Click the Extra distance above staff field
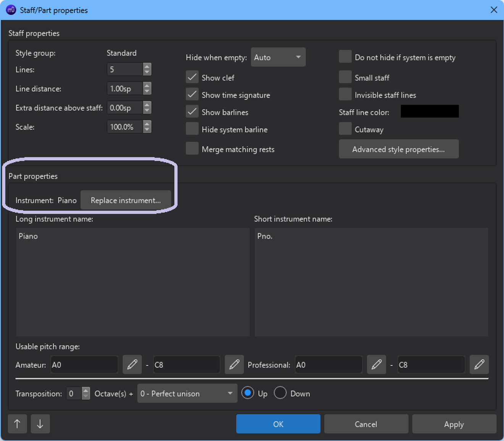This screenshot has height=441, width=504. pyautogui.click(x=125, y=108)
